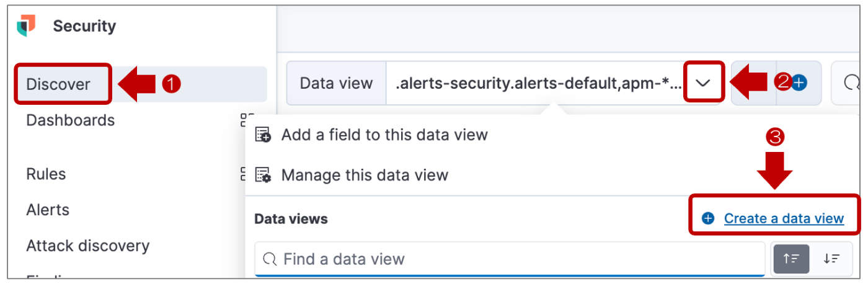Open Discover in the sidebar
Screen dimensions: 868x289
click(x=58, y=84)
